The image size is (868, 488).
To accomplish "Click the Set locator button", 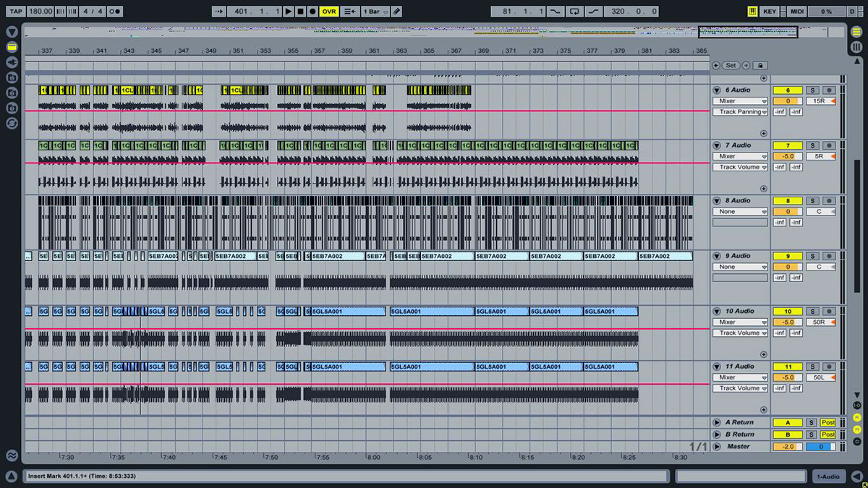I will tap(731, 65).
